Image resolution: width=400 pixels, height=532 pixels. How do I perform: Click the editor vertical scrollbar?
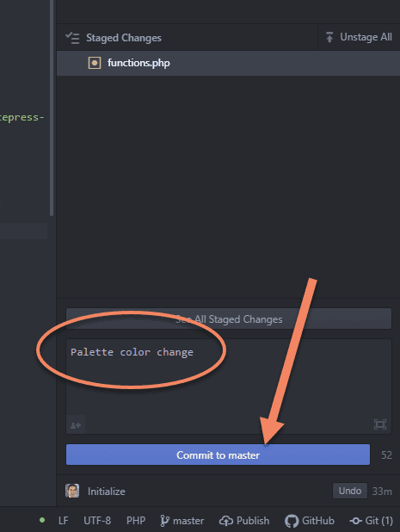[x=52, y=108]
